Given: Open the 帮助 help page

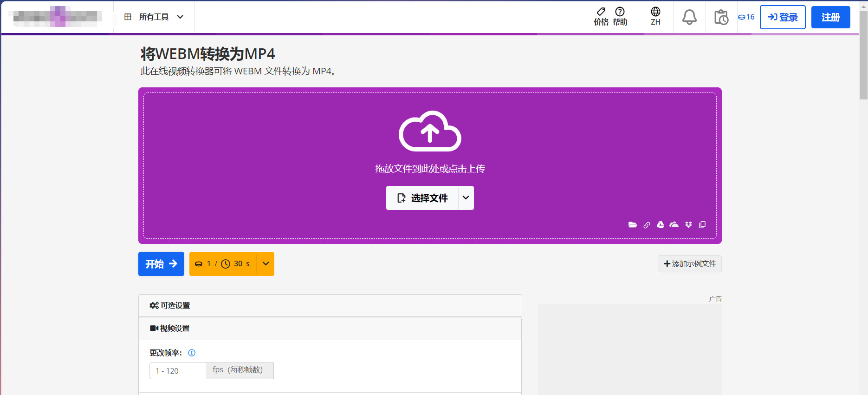Looking at the screenshot, I should 620,17.
